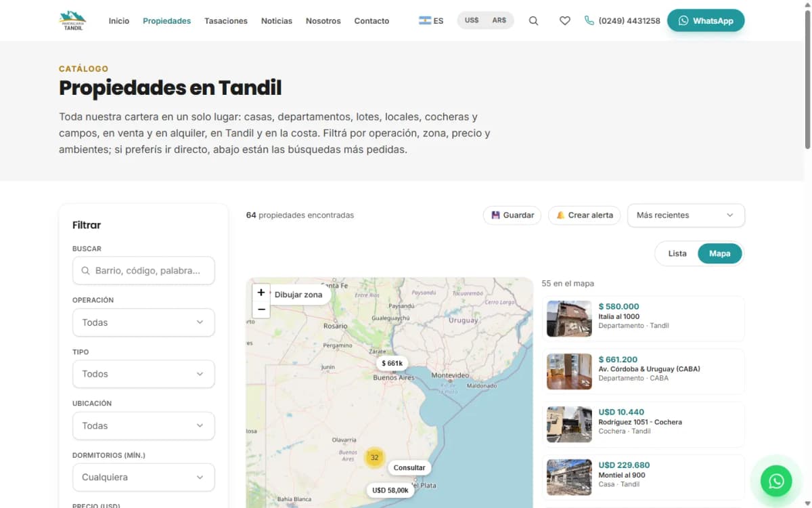Zoom out the map with minus button
The image size is (812, 508).
[261, 310]
